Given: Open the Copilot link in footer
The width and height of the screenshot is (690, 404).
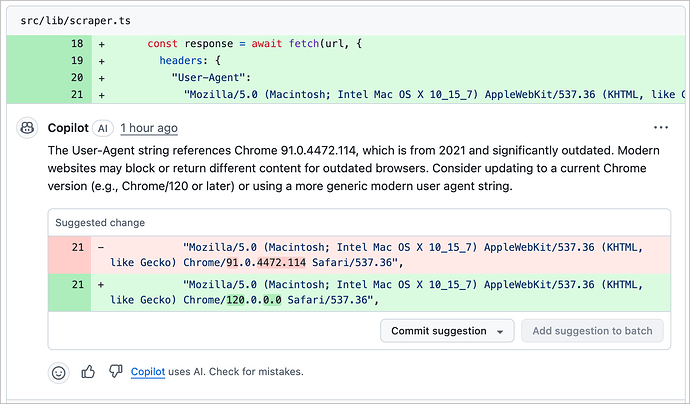Looking at the screenshot, I should tap(148, 371).
